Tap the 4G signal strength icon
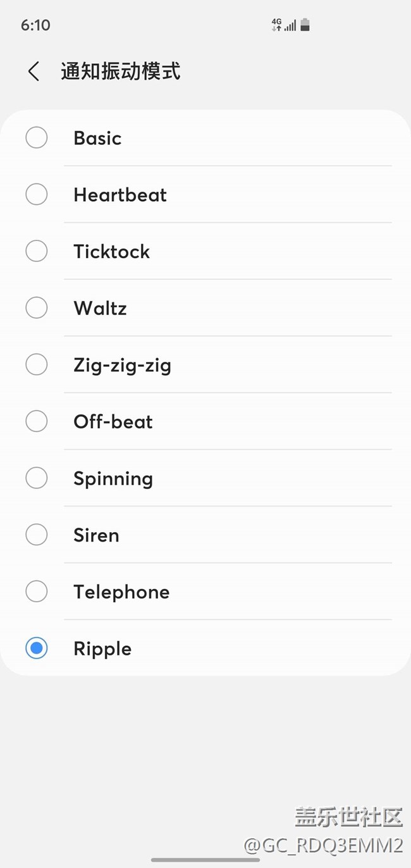The width and height of the screenshot is (411, 868). click(x=284, y=25)
